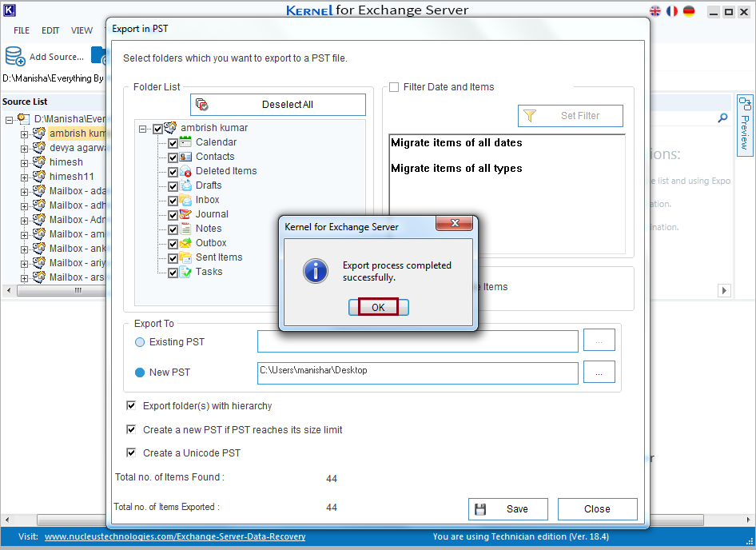Click the Outbox folder icon

pyautogui.click(x=185, y=243)
